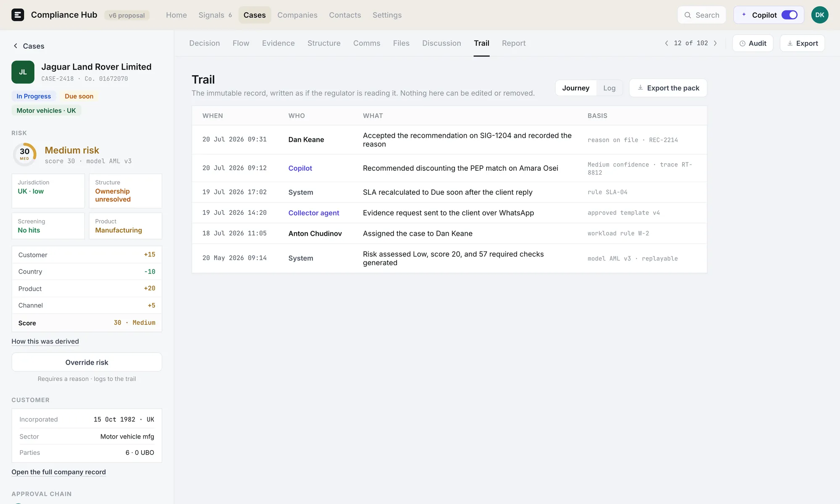Click the Signals count badge 6
The width and height of the screenshot is (840, 504).
(230, 16)
